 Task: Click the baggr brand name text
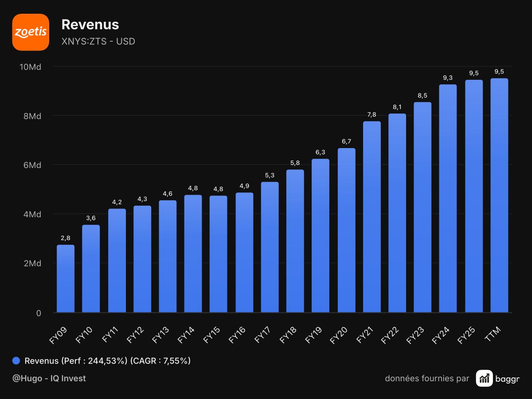(x=508, y=379)
